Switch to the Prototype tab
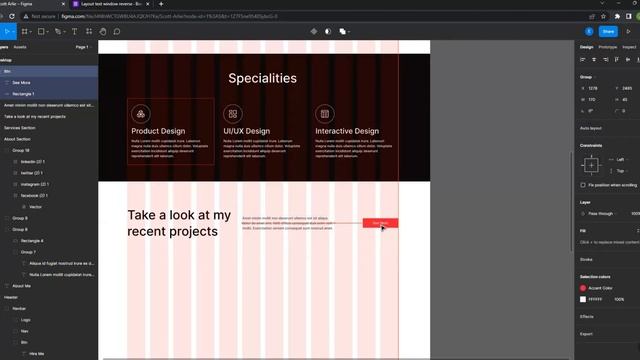The width and height of the screenshot is (640, 360). click(608, 47)
